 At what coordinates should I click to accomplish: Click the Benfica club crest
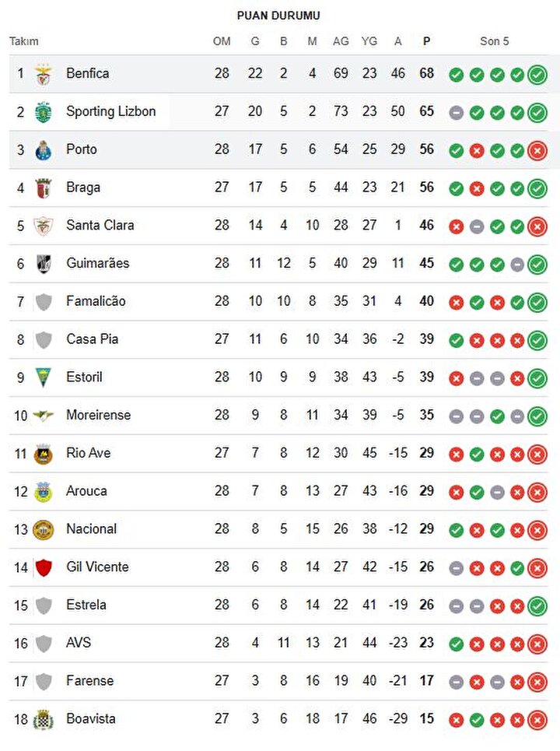(44, 74)
